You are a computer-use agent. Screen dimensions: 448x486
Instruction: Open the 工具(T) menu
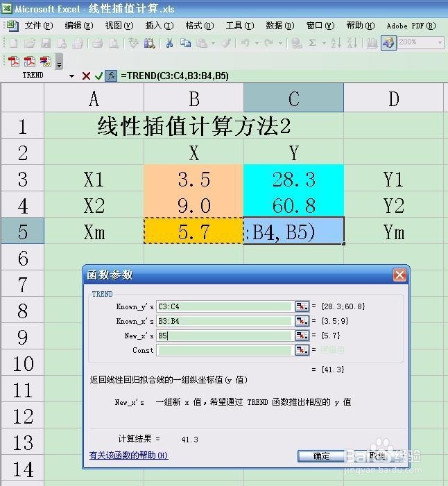click(x=240, y=26)
